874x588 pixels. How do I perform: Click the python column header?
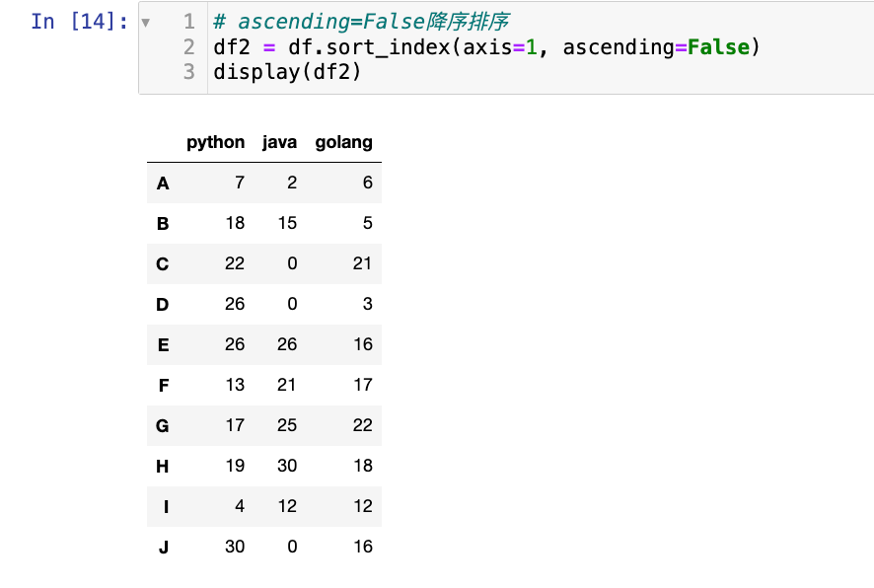click(x=215, y=142)
